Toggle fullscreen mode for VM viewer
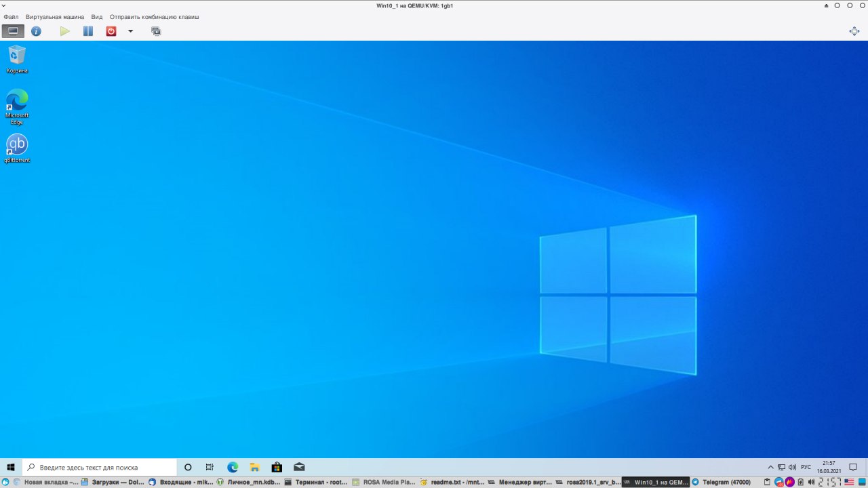 click(x=854, y=31)
